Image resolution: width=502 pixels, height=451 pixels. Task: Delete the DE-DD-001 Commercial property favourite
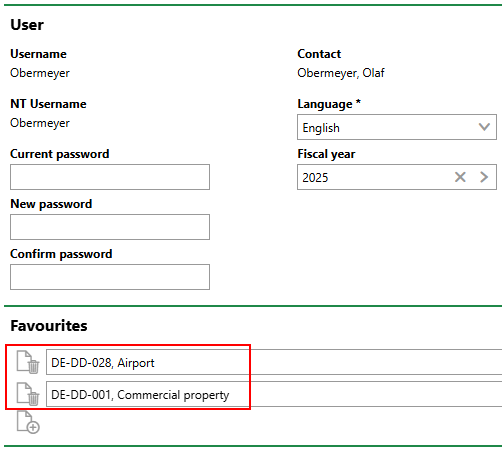point(28,394)
